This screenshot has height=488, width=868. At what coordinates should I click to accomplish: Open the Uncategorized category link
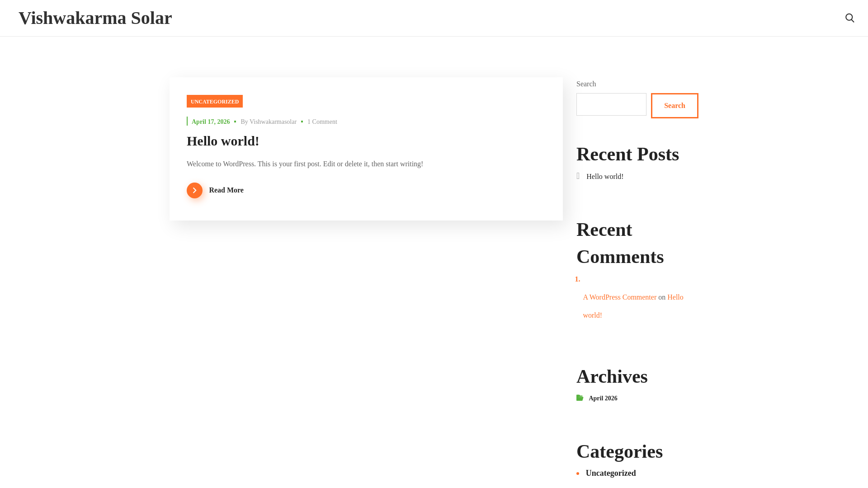tap(611, 473)
